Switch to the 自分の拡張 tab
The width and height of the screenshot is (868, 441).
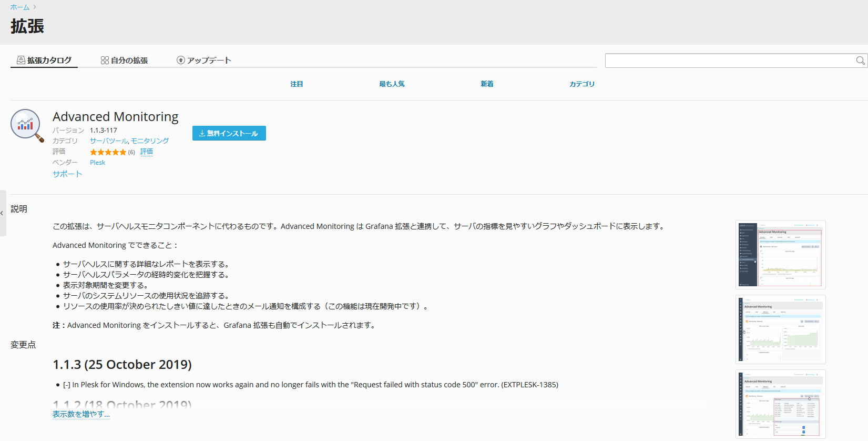coord(124,61)
